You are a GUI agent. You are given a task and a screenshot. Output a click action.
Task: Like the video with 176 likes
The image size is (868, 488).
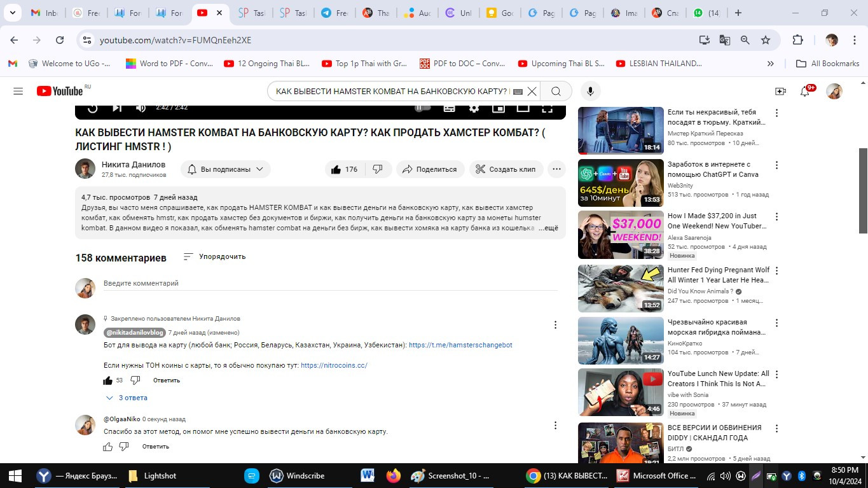point(343,169)
